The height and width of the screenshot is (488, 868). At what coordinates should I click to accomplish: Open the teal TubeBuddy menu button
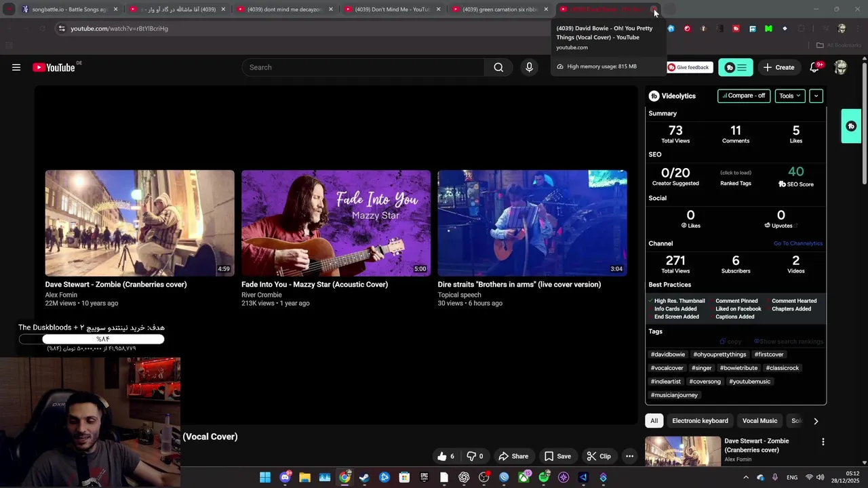(x=735, y=67)
